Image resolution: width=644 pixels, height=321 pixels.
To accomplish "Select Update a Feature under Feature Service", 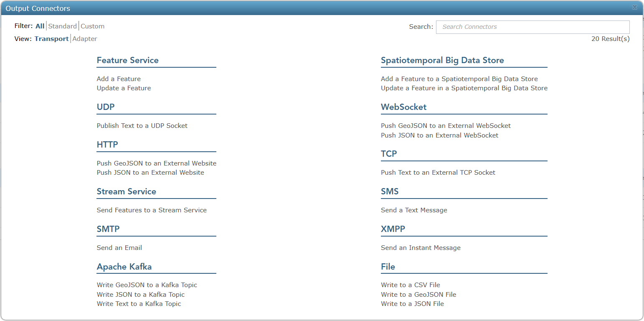I will coord(124,88).
